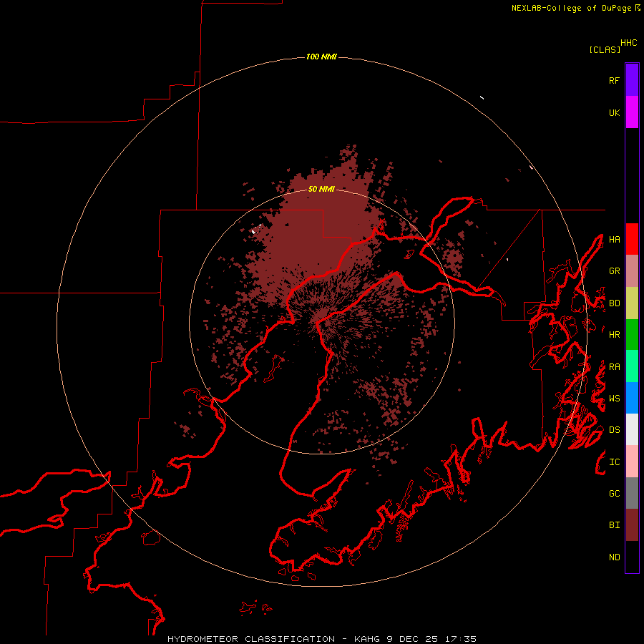Click the RA light green swatch
Image resolution: width=644 pixels, height=644 pixels.
click(x=632, y=366)
